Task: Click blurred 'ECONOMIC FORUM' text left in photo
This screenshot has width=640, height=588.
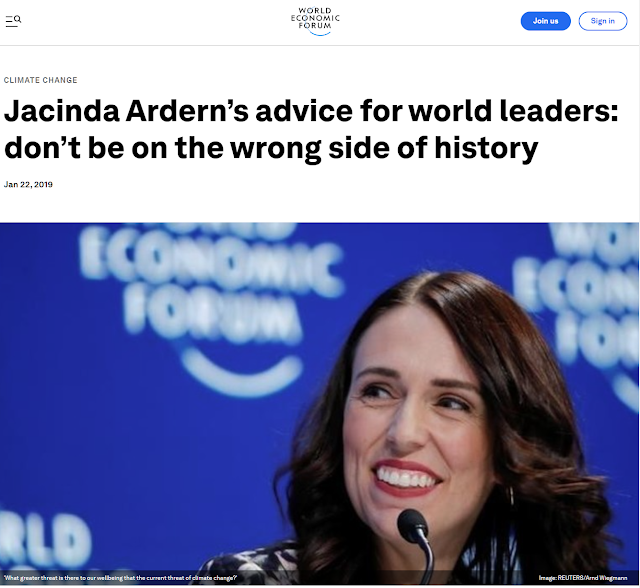Action: [211, 286]
